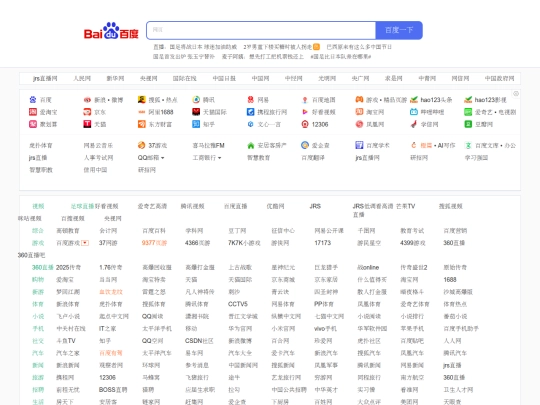
Task: Open the hao123头条 icon
Action: [x=414, y=100]
